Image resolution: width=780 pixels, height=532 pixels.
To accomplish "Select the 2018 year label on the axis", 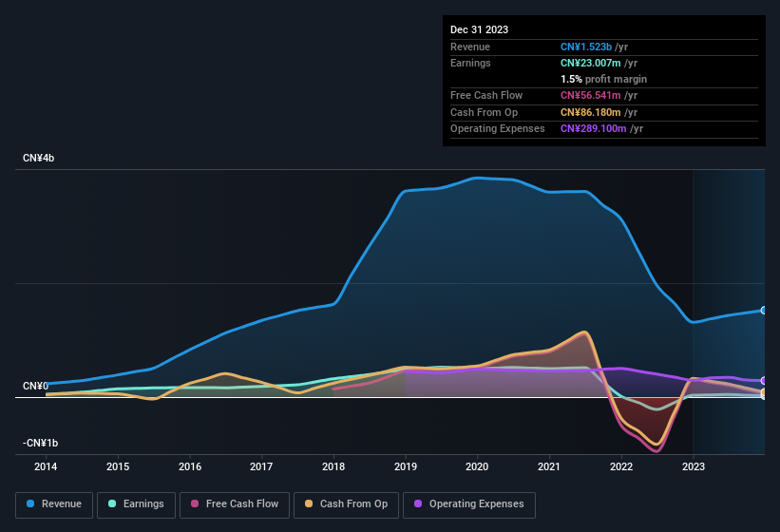I will coord(333,466).
